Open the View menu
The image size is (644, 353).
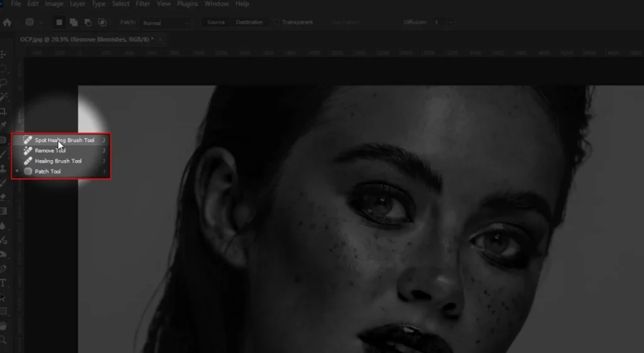[164, 4]
